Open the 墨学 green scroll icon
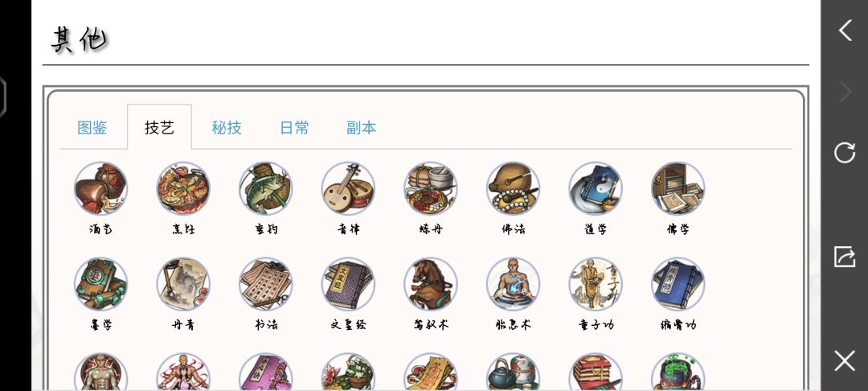Image resolution: width=868 pixels, height=391 pixels. [100, 284]
